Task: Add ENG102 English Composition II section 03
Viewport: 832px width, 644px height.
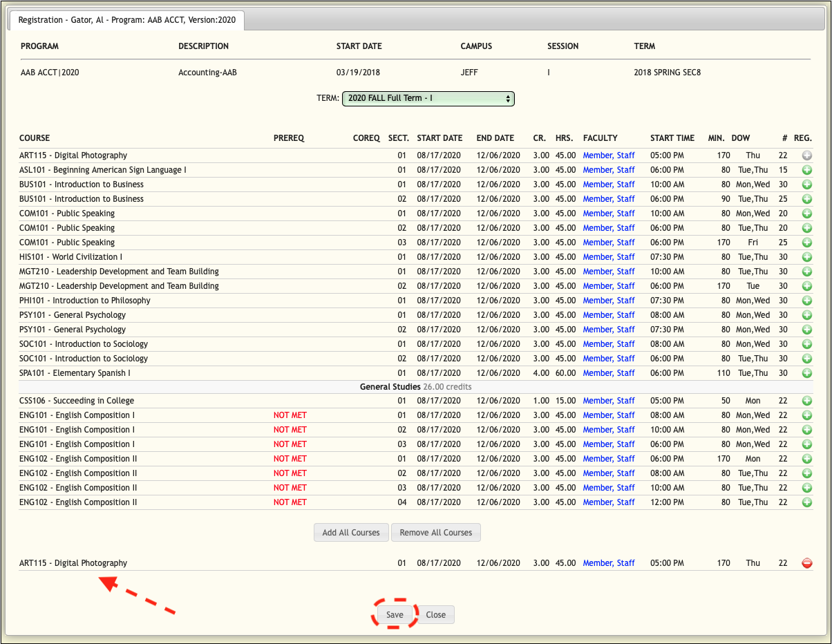Action: [x=806, y=488]
